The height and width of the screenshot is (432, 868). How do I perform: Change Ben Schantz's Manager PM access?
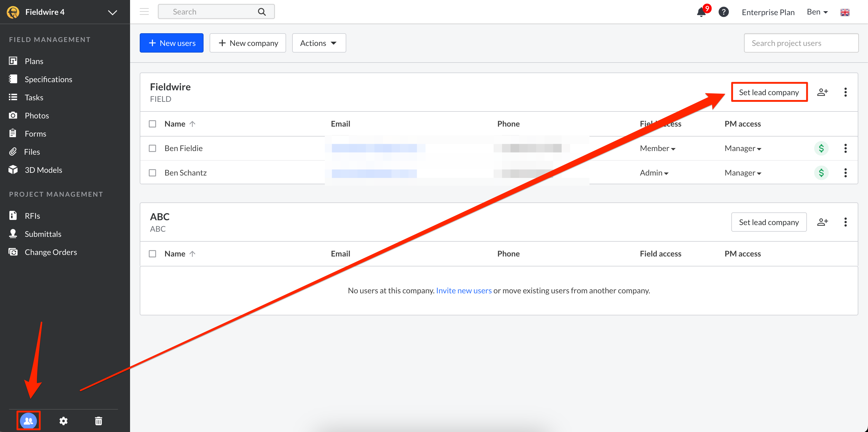pyautogui.click(x=743, y=173)
